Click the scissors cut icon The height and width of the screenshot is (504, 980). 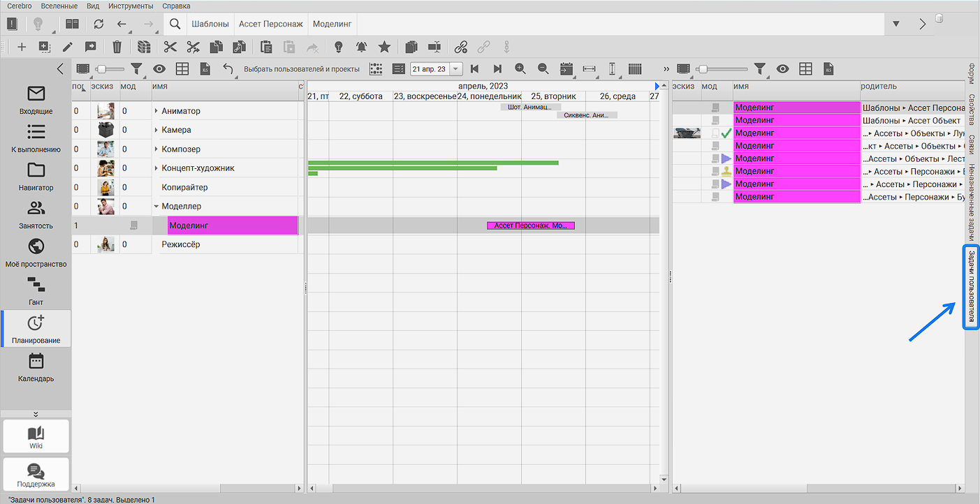pos(170,47)
